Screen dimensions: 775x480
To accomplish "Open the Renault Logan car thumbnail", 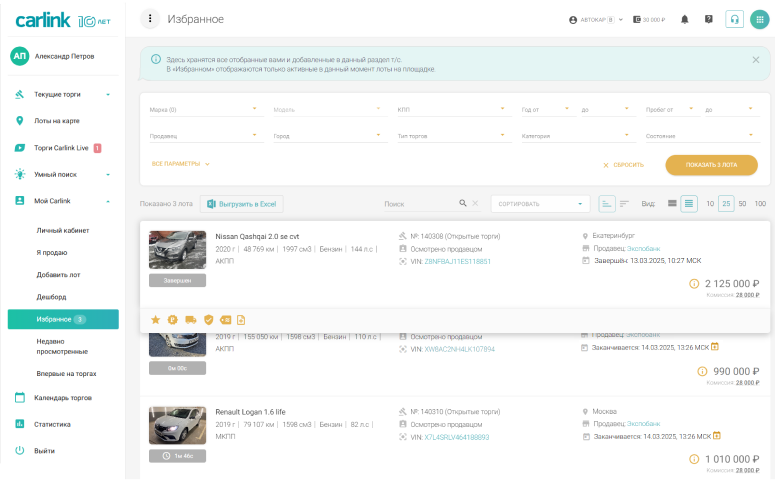I will (177, 425).
